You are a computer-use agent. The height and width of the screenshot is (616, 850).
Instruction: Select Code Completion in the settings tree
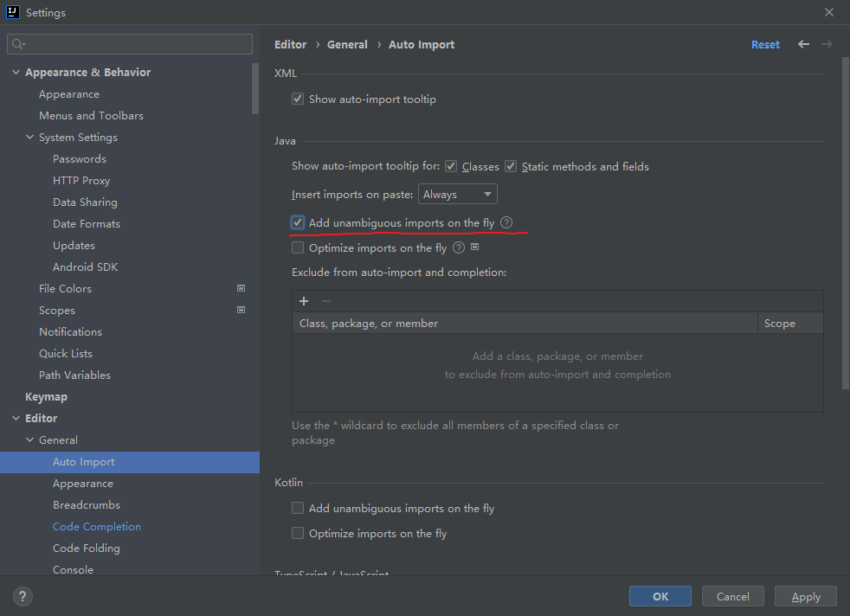pos(97,527)
